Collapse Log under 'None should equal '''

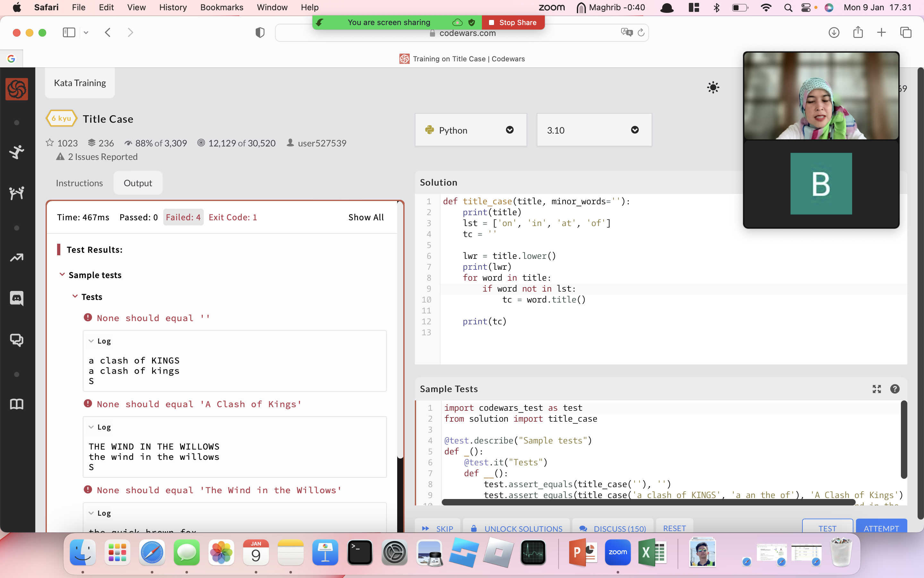click(91, 341)
